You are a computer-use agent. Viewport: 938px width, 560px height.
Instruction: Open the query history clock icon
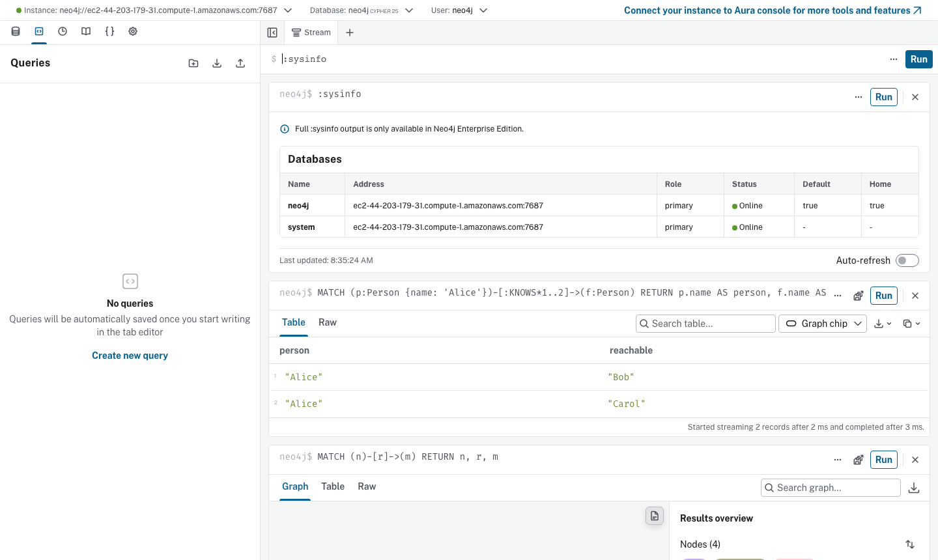[63, 31]
